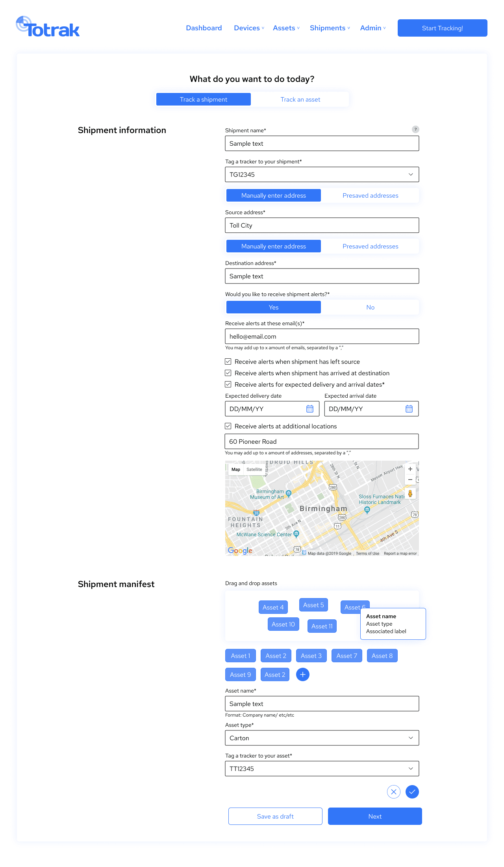Click the Source address field Toll City

pyautogui.click(x=322, y=225)
